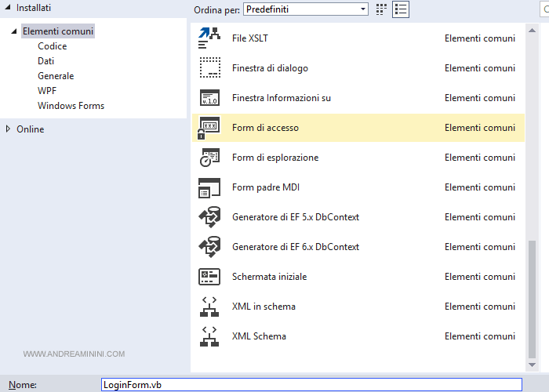Select the Schermata iniziale icon
The width and height of the screenshot is (549, 392).
point(209,277)
